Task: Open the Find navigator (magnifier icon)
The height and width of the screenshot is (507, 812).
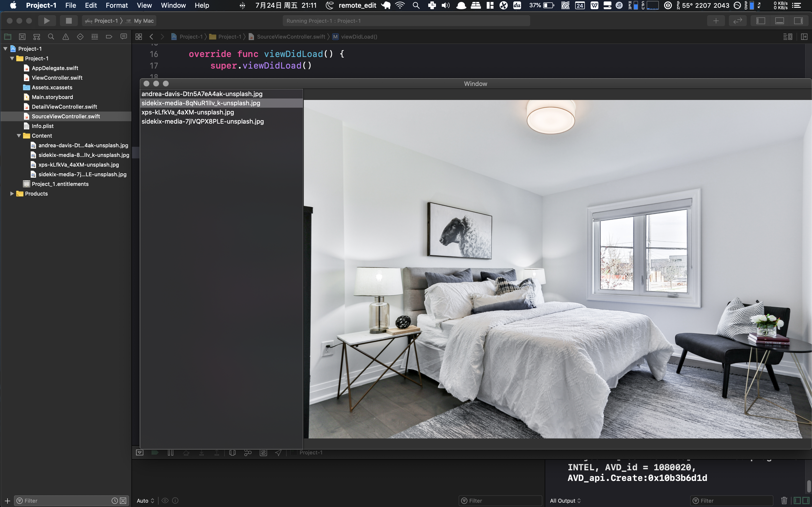Action: (x=51, y=36)
